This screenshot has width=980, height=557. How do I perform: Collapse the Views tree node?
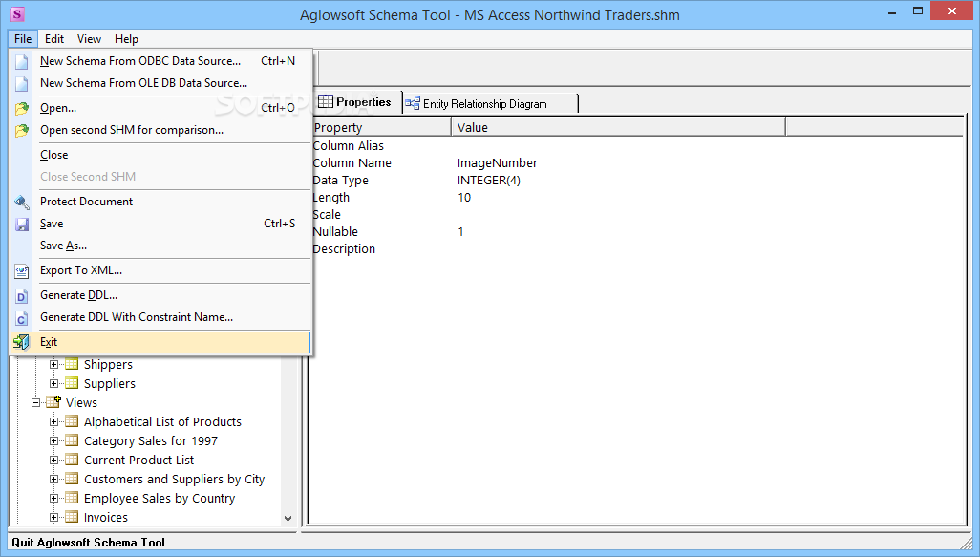tap(36, 402)
